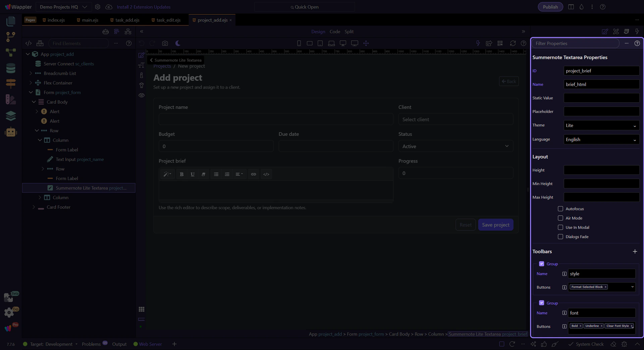
Task: Click the Placeholder input field
Action: 601,112
